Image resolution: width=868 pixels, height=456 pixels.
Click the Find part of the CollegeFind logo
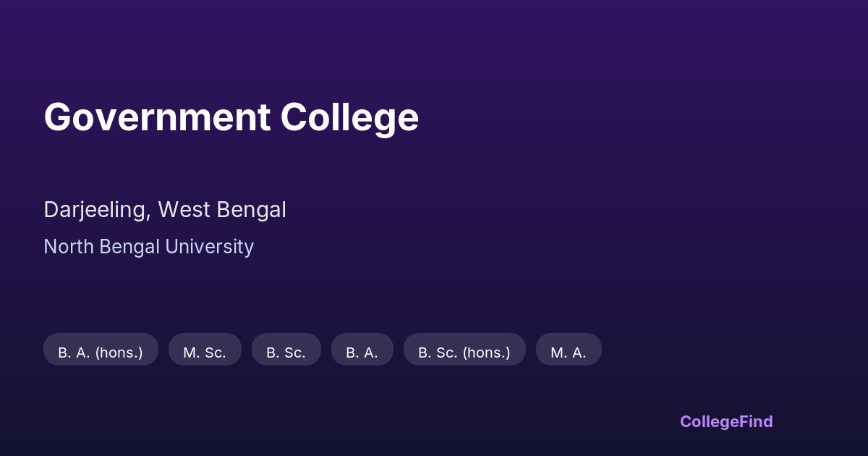(x=756, y=421)
